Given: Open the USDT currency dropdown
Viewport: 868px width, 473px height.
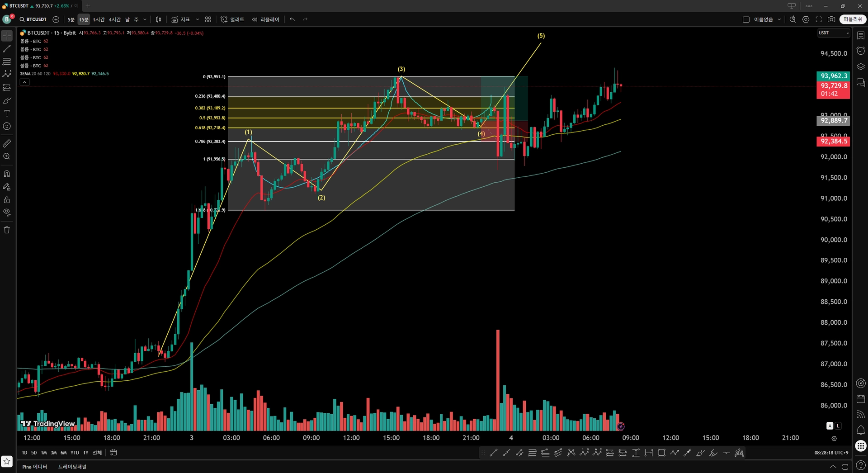Looking at the screenshot, I should tap(834, 33).
